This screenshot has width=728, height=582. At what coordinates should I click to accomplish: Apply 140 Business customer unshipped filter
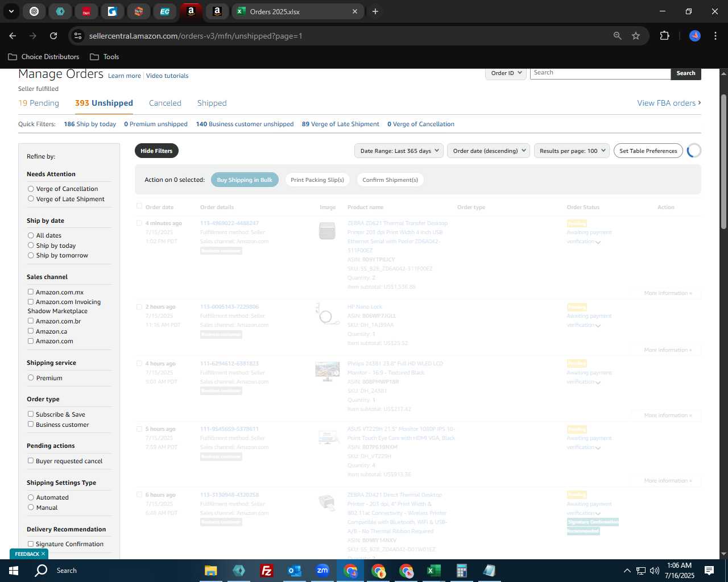coord(245,124)
